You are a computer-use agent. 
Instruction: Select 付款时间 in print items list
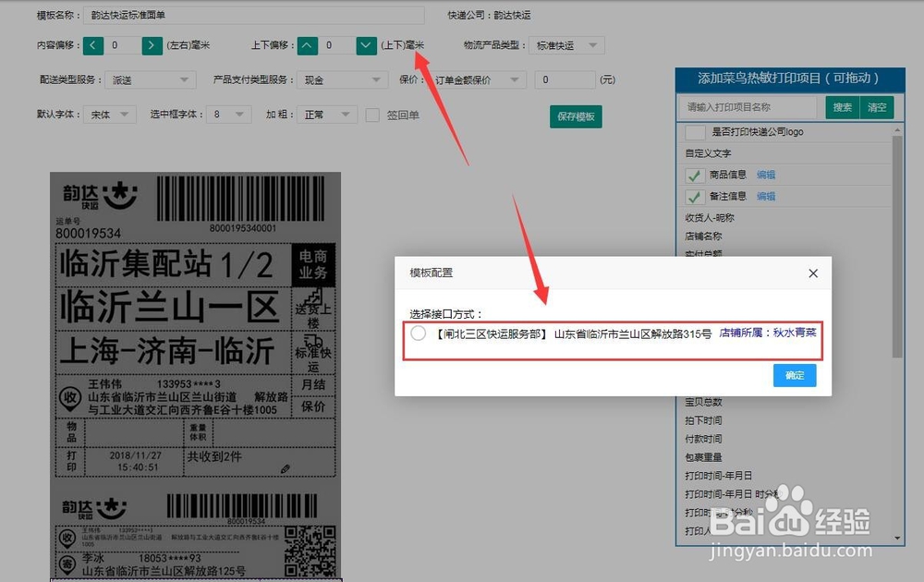703,439
